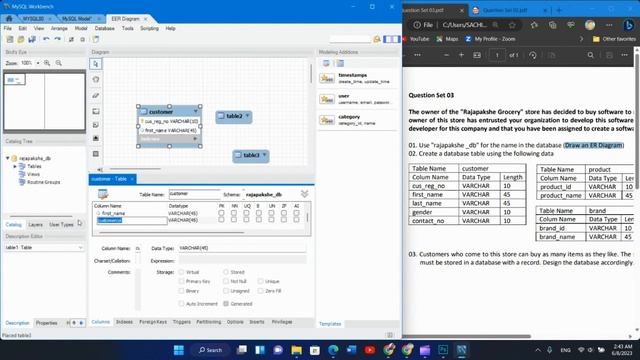
Task: Enable the Primary Key storage checkbox
Action: click(181, 281)
